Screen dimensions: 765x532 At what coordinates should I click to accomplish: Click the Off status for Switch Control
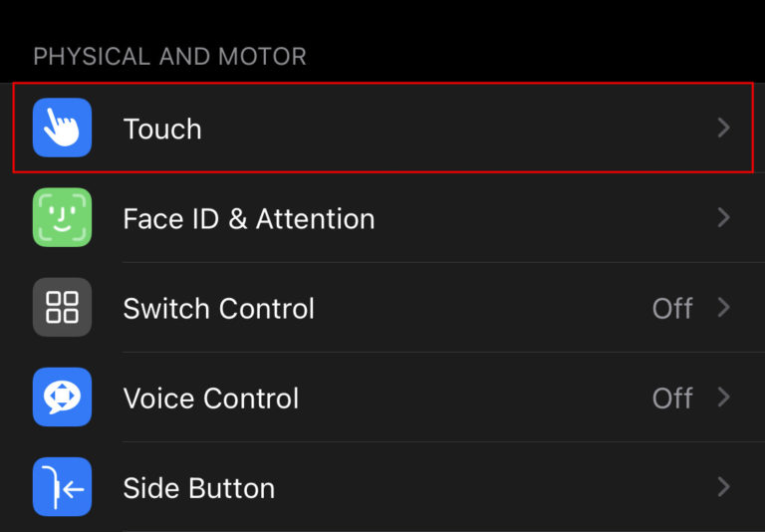(x=672, y=308)
